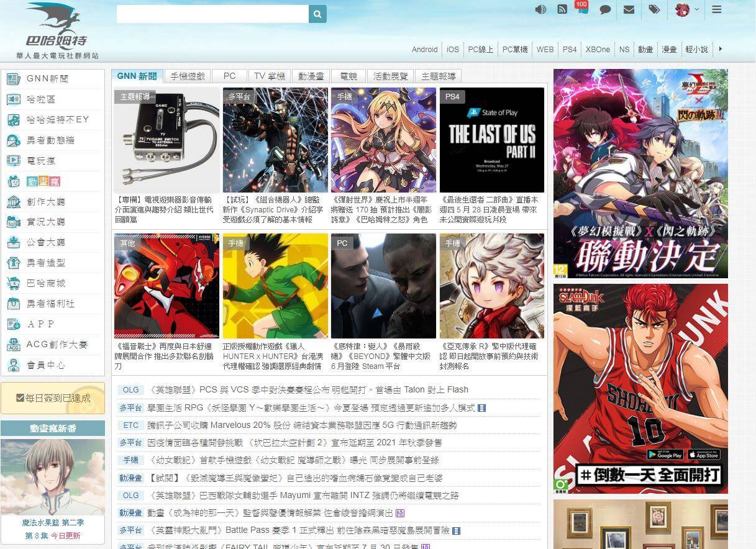This screenshot has height=549, width=756.
Task: Switch to the 電競 tab
Action: click(348, 76)
